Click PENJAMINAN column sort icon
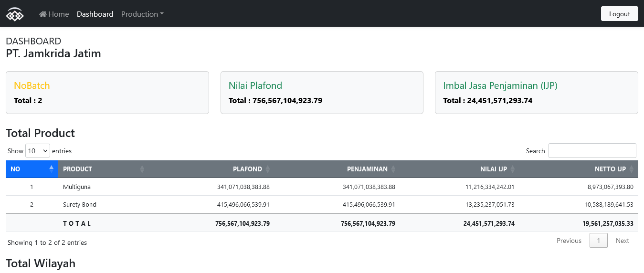644x273 pixels. [x=393, y=169]
